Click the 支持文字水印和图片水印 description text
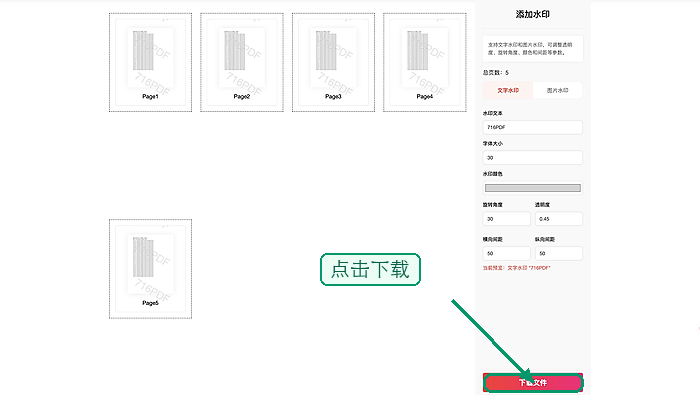 click(530, 48)
